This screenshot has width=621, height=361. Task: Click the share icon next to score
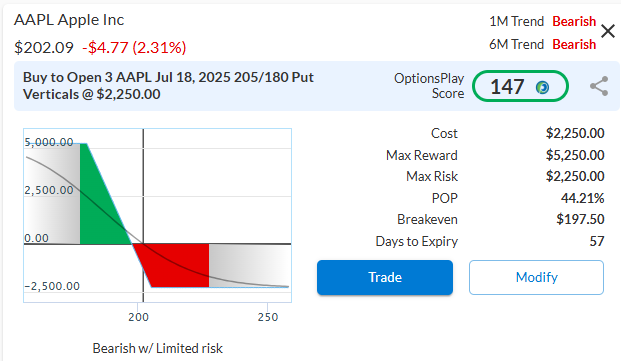[x=599, y=86]
